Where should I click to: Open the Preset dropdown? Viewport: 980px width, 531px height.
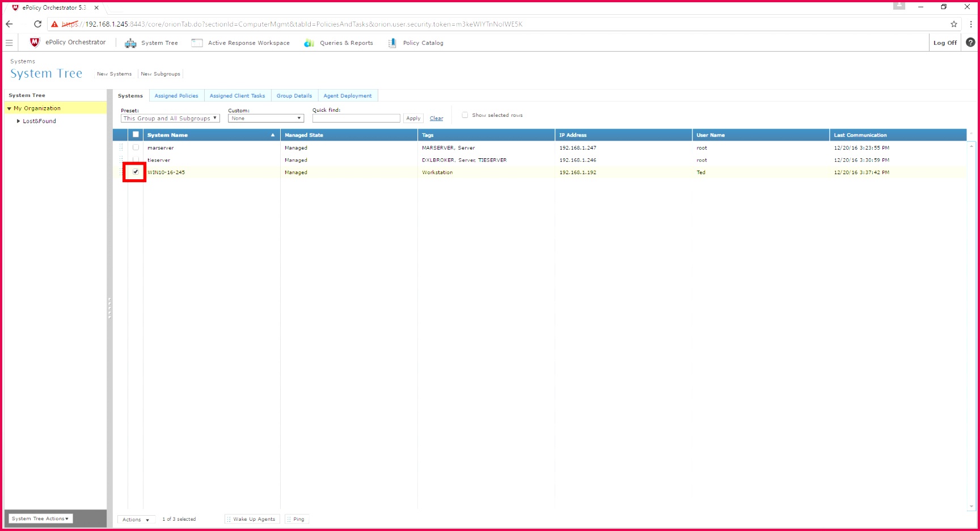pos(170,119)
